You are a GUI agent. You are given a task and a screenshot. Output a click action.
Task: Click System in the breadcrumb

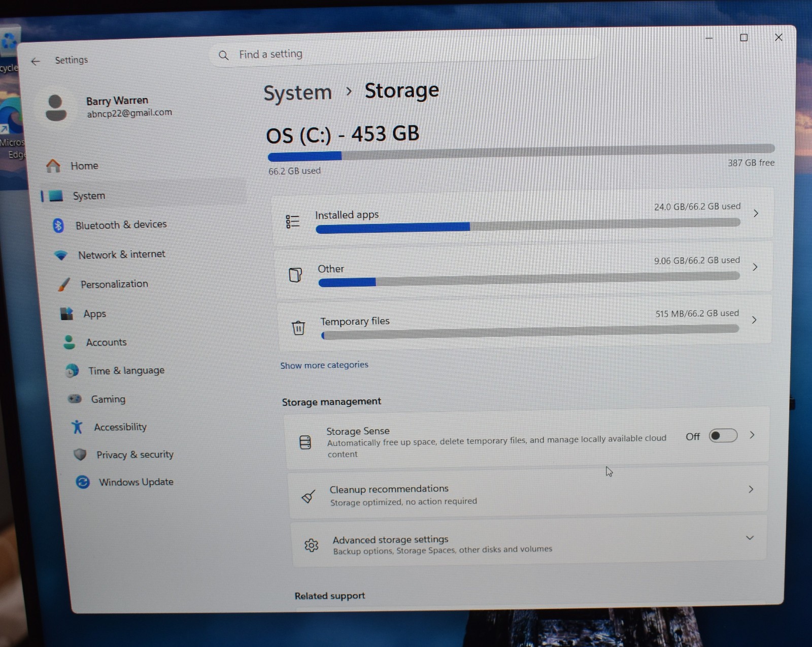pos(297,93)
